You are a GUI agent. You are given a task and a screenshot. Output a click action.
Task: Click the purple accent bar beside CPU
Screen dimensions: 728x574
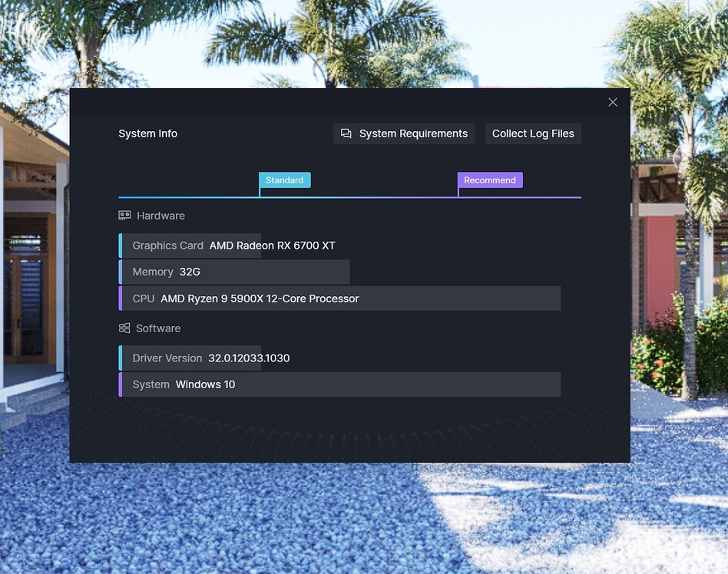(120, 298)
